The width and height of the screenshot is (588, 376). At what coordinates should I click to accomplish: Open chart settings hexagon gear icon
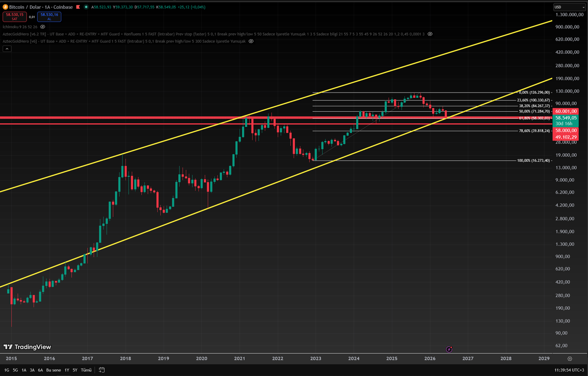pos(569,358)
